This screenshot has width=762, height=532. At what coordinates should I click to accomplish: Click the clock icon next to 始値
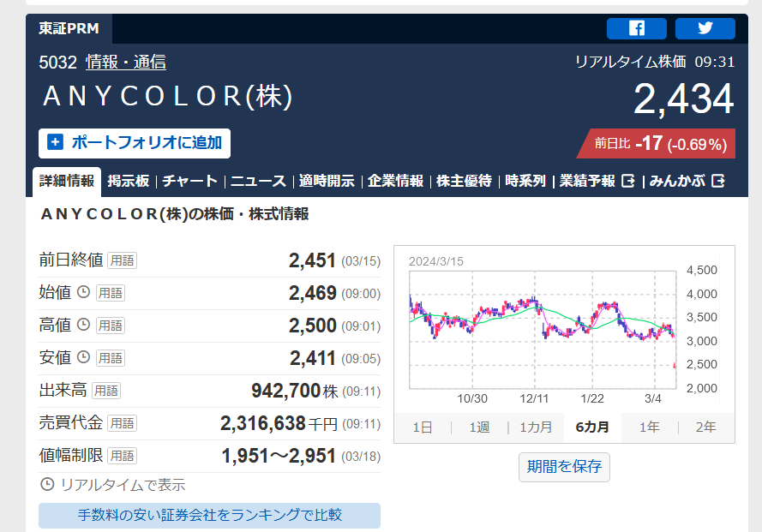(84, 292)
